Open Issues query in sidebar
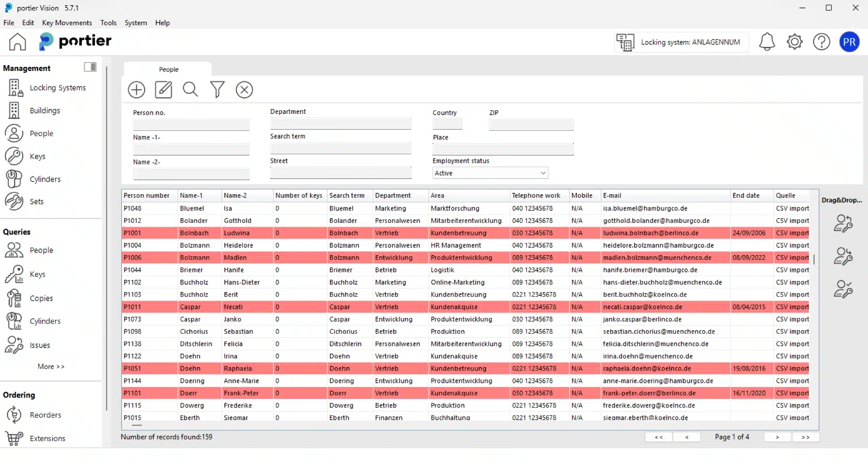This screenshot has height=464, width=868. pyautogui.click(x=29, y=345)
